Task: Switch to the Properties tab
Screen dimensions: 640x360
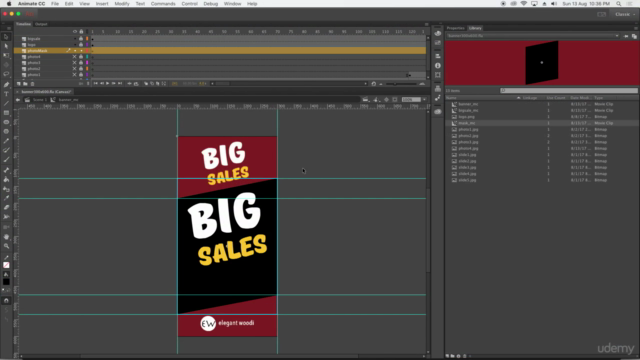Action: click(x=455, y=28)
